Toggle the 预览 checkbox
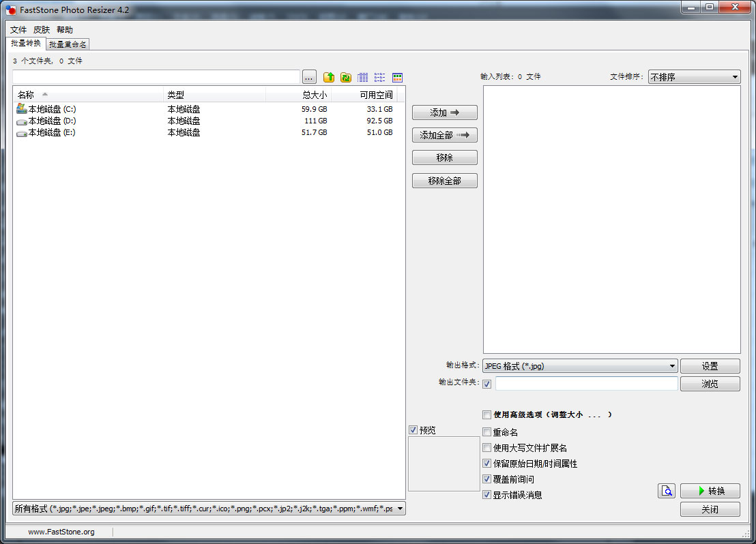The height and width of the screenshot is (544, 756). coord(413,429)
